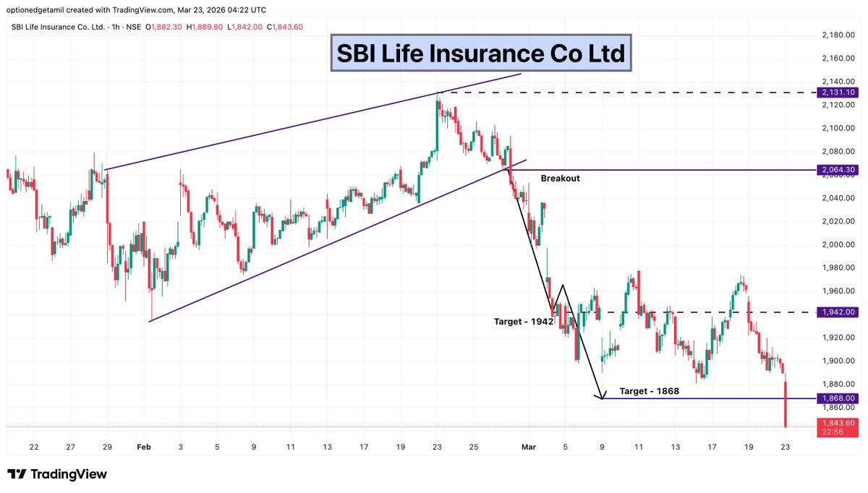Click the 'Target - 1942' annotation
Screen dimensions: 868x493
pos(524,321)
